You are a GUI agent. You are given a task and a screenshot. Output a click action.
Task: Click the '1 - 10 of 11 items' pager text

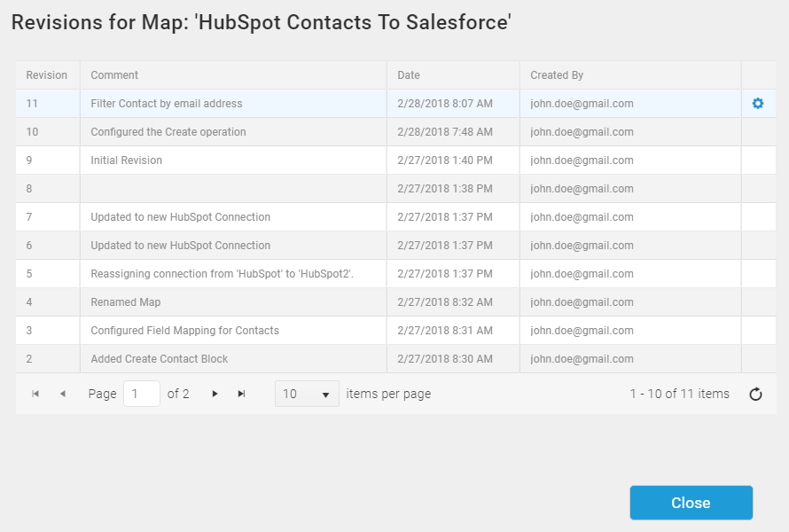pos(679,394)
